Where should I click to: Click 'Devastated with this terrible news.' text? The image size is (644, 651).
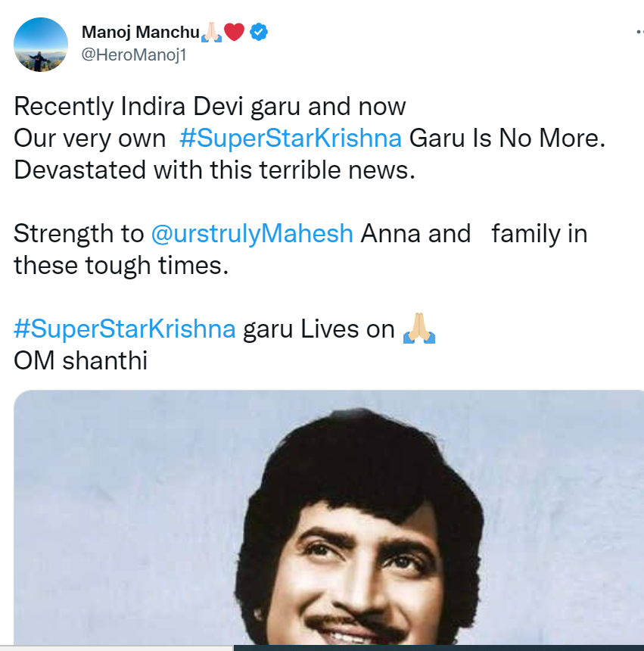pos(215,170)
